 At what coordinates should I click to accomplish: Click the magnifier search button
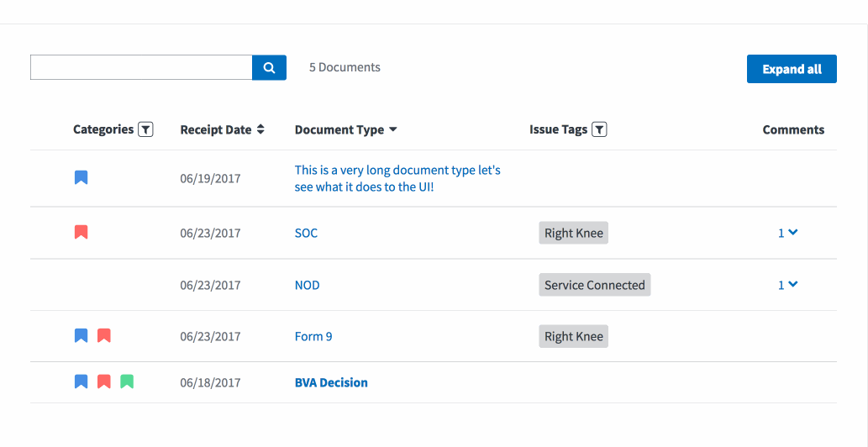pyautogui.click(x=269, y=67)
